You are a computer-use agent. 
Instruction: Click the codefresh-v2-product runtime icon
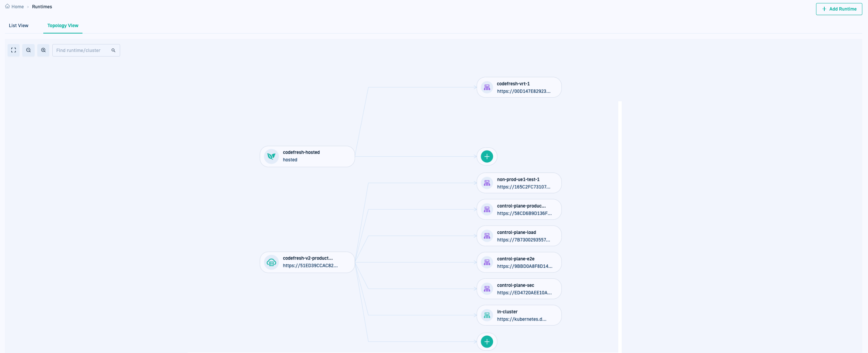coord(271,262)
